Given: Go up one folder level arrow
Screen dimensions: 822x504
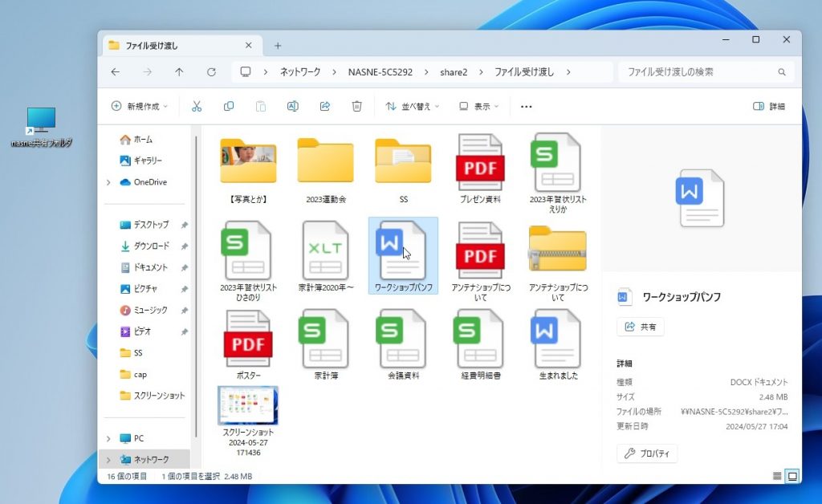Looking at the screenshot, I should pos(179,71).
